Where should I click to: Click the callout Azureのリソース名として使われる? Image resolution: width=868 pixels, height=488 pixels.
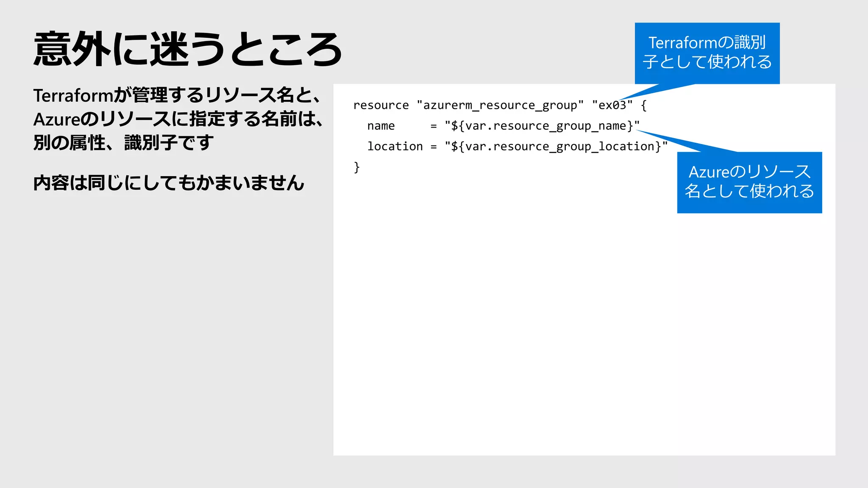click(749, 182)
